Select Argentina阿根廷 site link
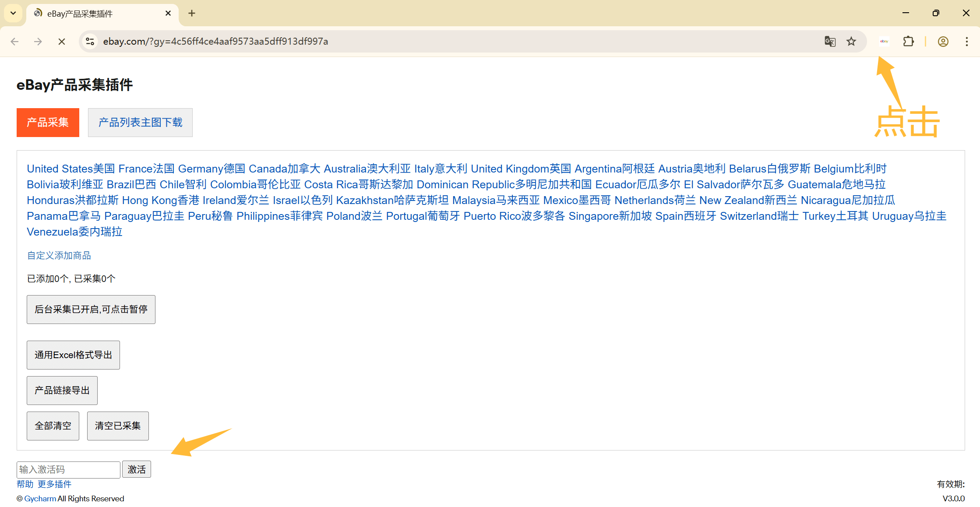980x507 pixels. tap(615, 169)
